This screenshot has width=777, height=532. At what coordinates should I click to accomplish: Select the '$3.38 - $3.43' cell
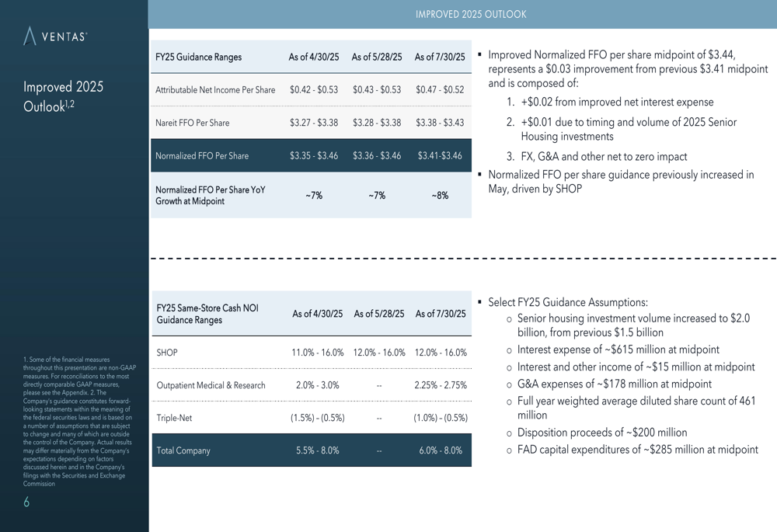pyautogui.click(x=440, y=123)
